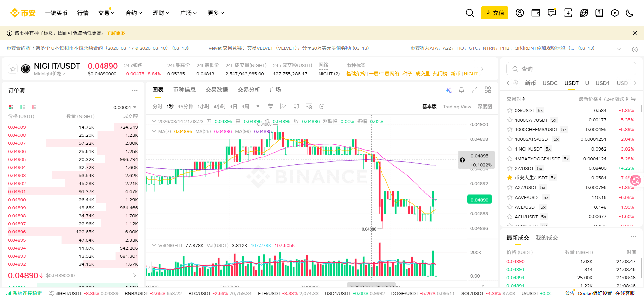Viewport: 644px width, 298px height.
Task: Open the 交易 menu
Action: click(x=106, y=13)
